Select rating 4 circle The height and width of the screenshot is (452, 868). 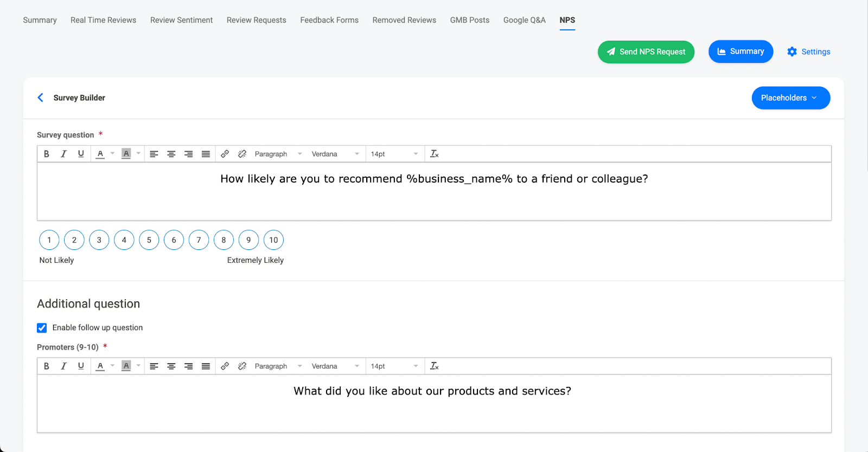point(124,240)
